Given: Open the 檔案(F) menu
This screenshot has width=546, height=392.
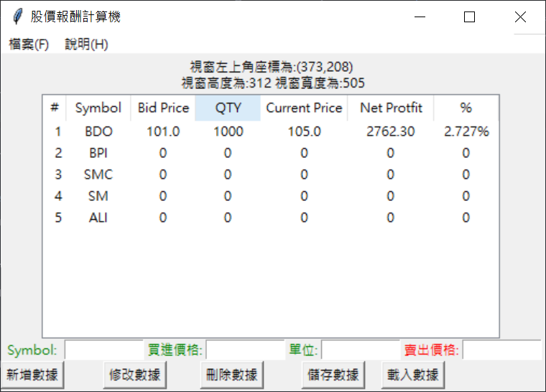Looking at the screenshot, I should pyautogui.click(x=29, y=44).
